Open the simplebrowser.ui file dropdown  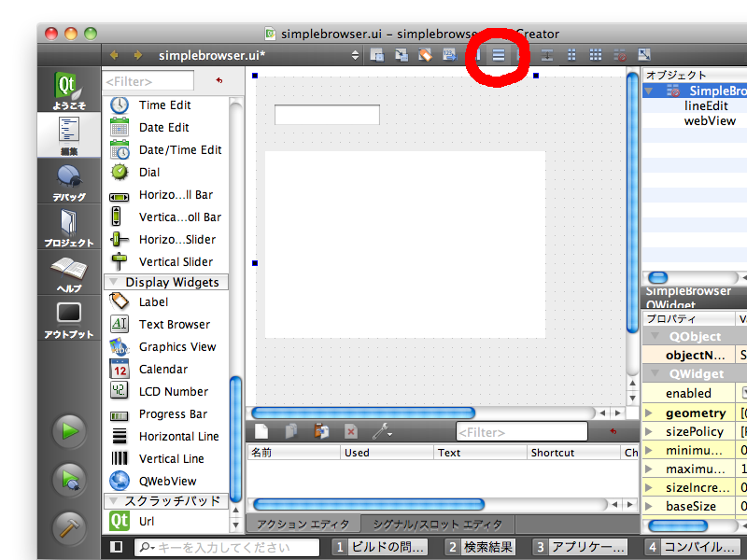pos(355,55)
